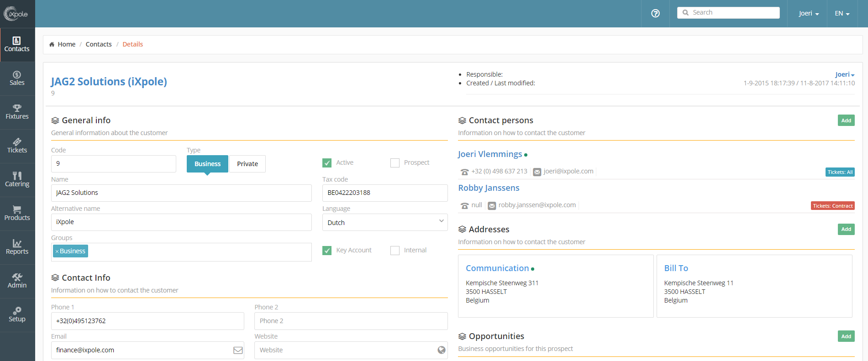Open the EN language menu
Screen dimensions: 868x361
[x=842, y=13]
